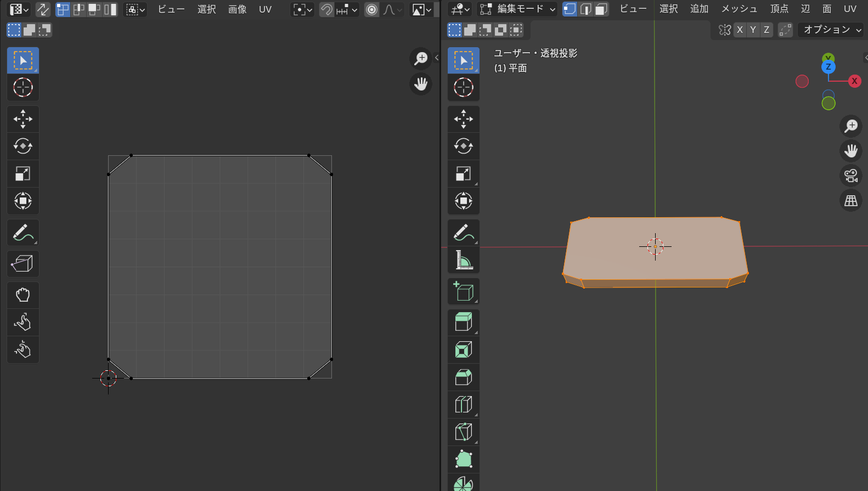Image resolution: width=868 pixels, height=491 pixels.
Task: Select the Scale tool in 3D viewport toolbar
Action: point(464,173)
